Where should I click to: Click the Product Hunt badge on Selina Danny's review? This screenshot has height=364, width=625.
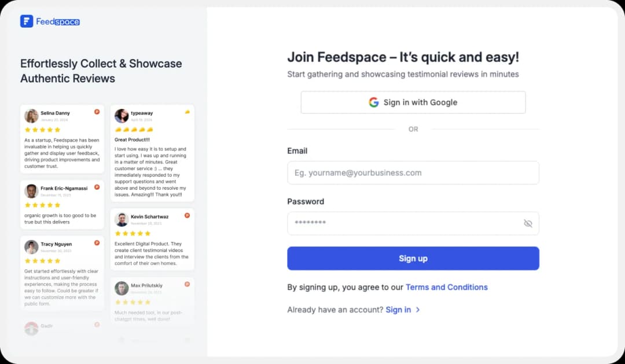click(97, 112)
